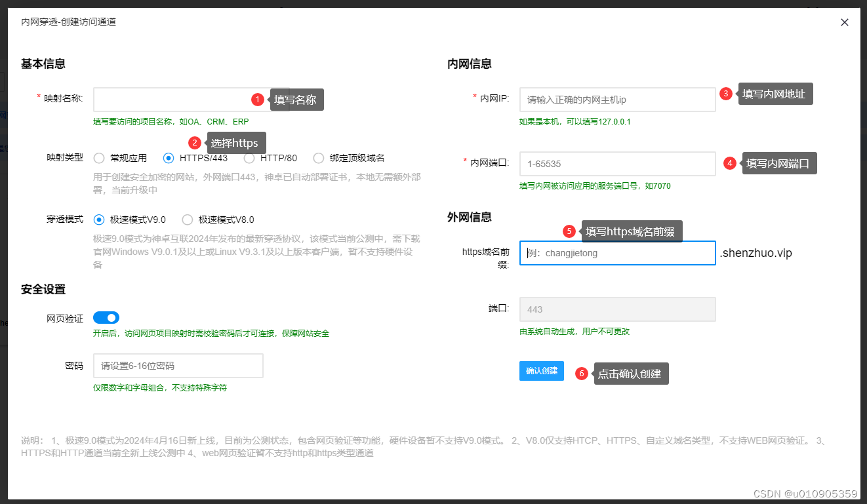Screen dimensions: 867x504
Task: Click the 确认创建 button
Action: coord(542,371)
